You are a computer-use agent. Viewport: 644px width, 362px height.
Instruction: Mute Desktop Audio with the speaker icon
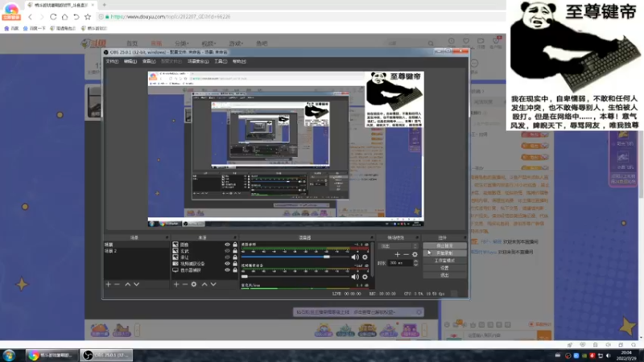[x=355, y=257]
